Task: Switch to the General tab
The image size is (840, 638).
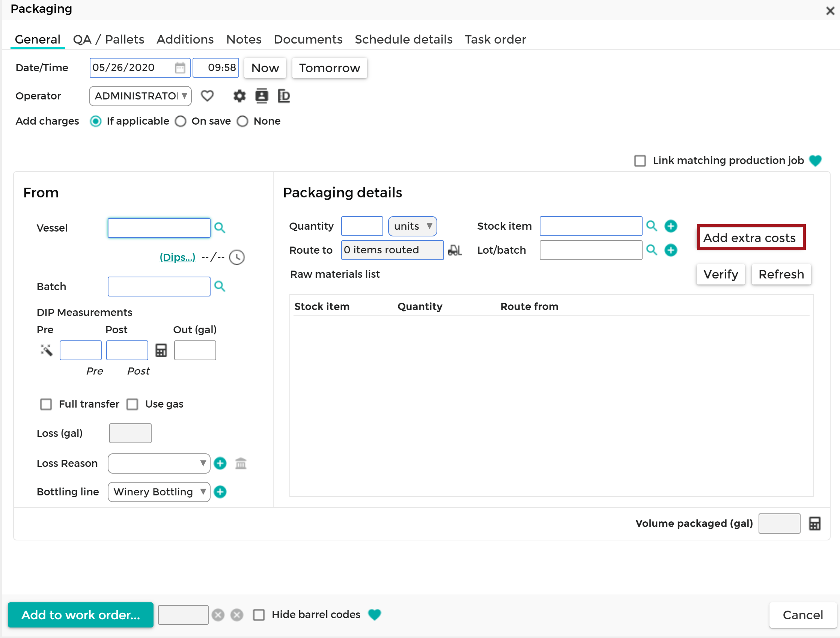Action: (38, 39)
